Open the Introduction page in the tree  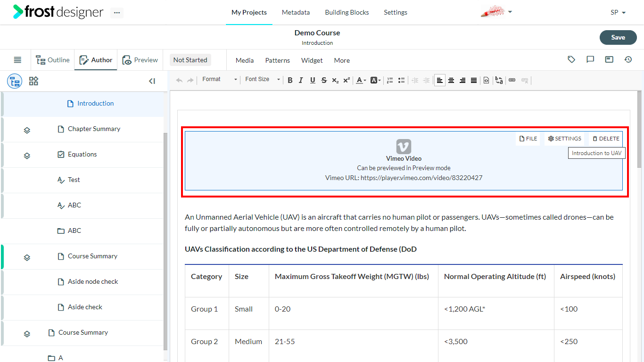click(96, 103)
